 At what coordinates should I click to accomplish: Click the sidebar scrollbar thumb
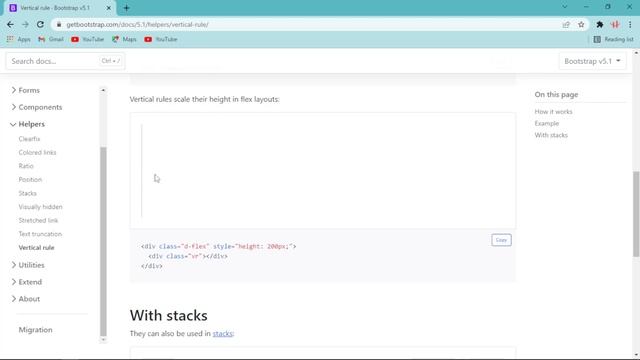[103, 241]
